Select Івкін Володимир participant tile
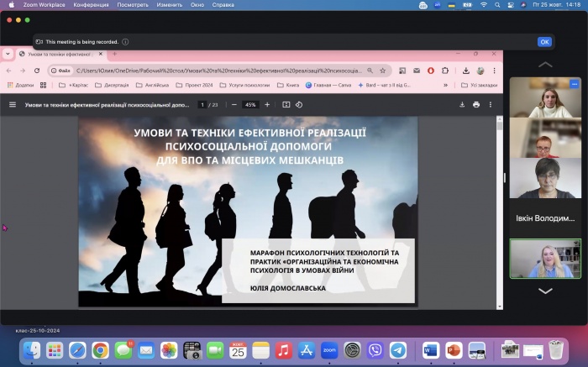Screen dimensions: 588x367 (x=545, y=218)
